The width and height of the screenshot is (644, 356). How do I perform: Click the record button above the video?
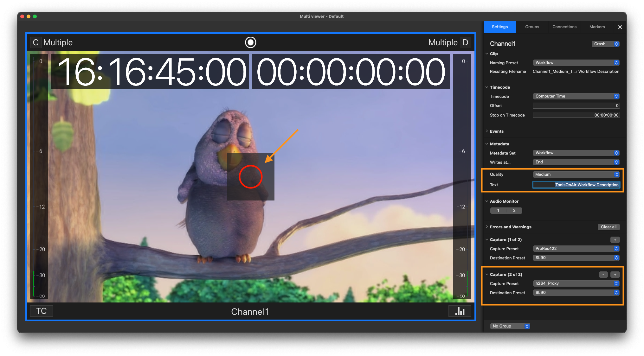250,42
